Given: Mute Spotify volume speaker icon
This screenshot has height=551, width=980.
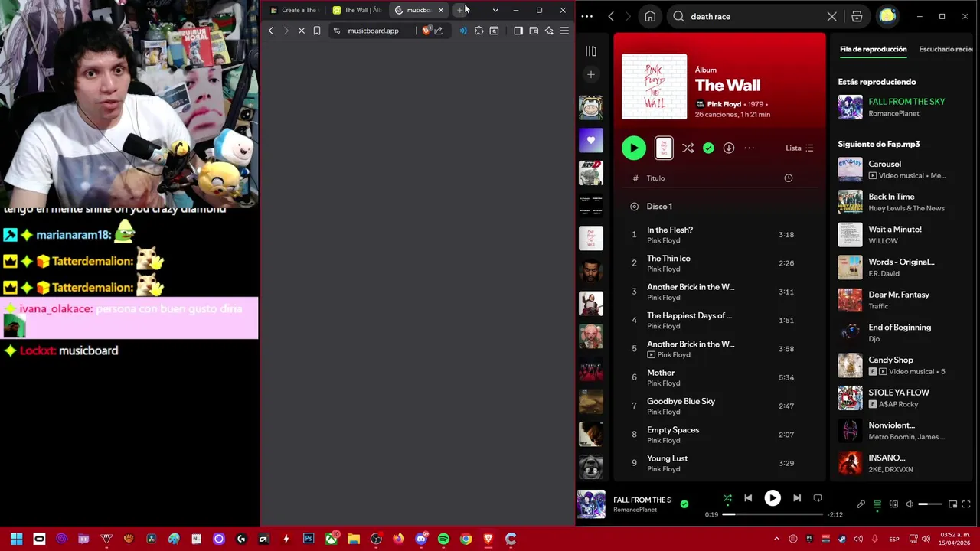Looking at the screenshot, I should point(910,504).
